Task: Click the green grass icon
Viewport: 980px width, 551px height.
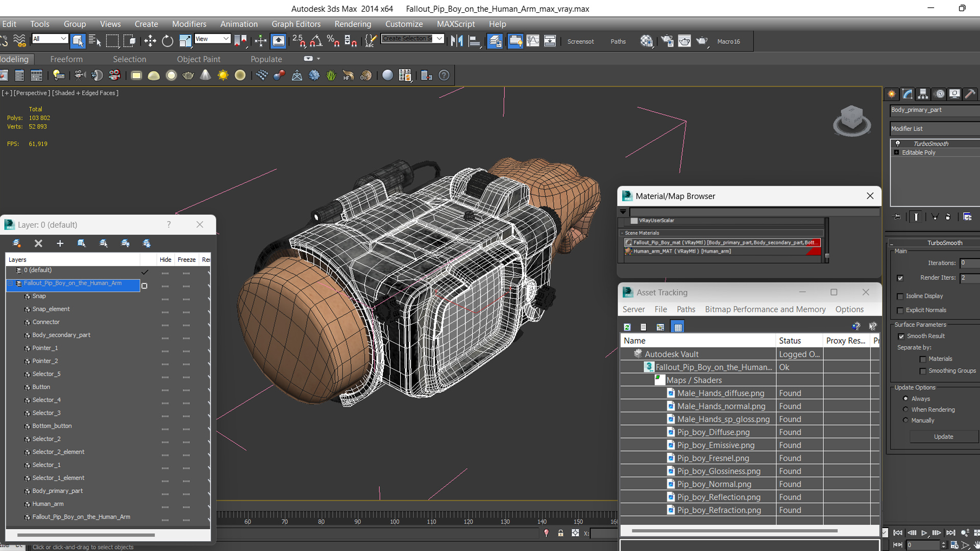Action: 331,76
